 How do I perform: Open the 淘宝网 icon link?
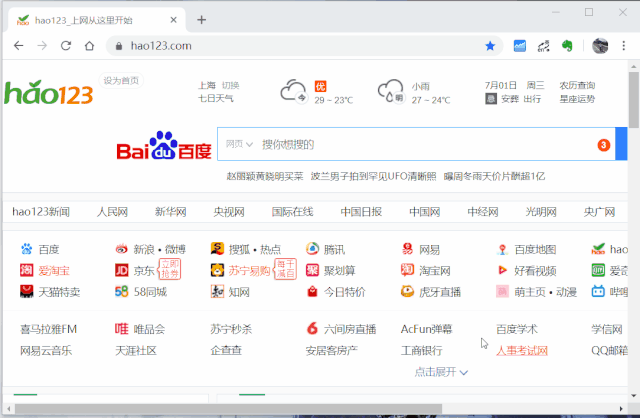click(x=407, y=270)
